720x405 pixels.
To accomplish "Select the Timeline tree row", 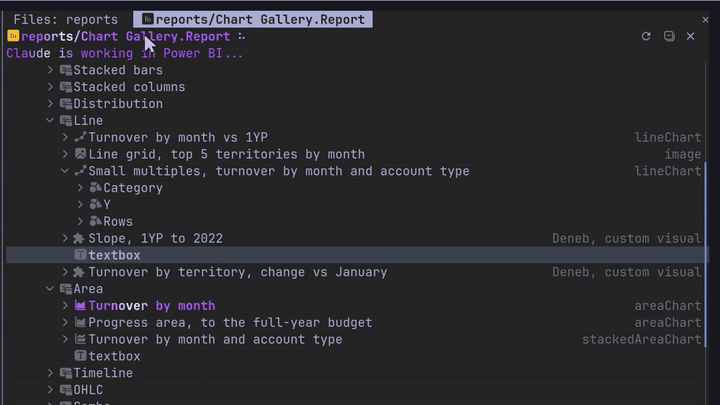I will (x=355, y=373).
